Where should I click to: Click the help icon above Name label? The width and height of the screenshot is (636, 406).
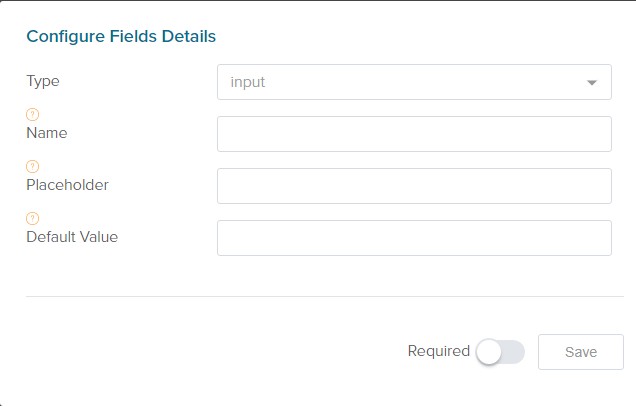click(x=32, y=114)
